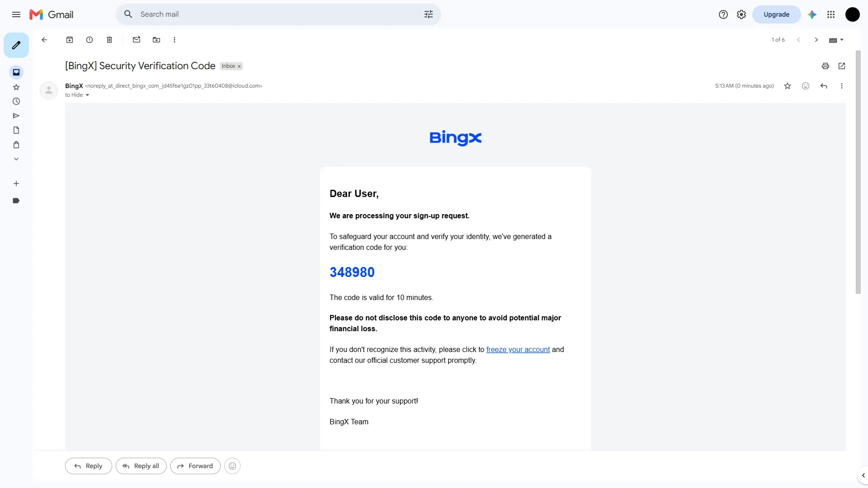The image size is (868, 488).
Task: Open message More options dots
Action: [842, 86]
